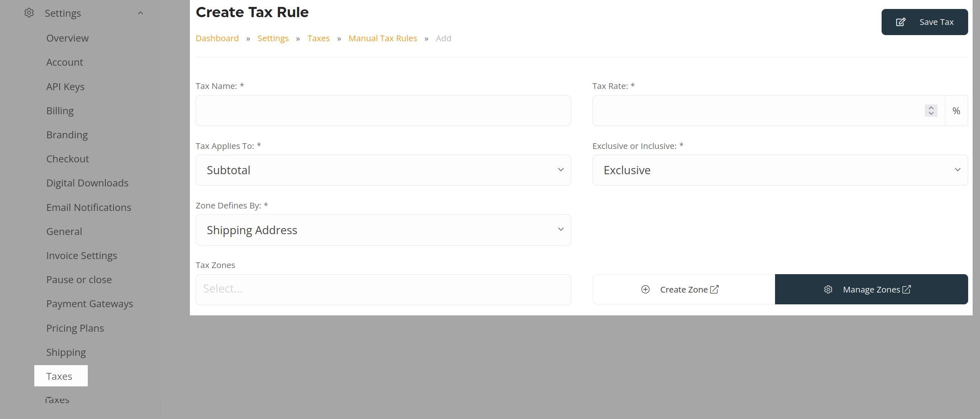980x419 pixels.
Task: Click the Settings gear icon in sidebar
Action: 29,13
